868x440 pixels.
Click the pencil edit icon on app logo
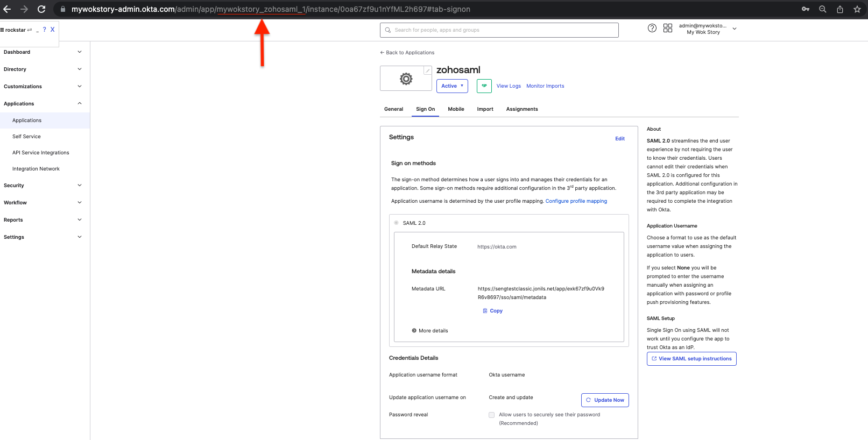click(x=427, y=70)
